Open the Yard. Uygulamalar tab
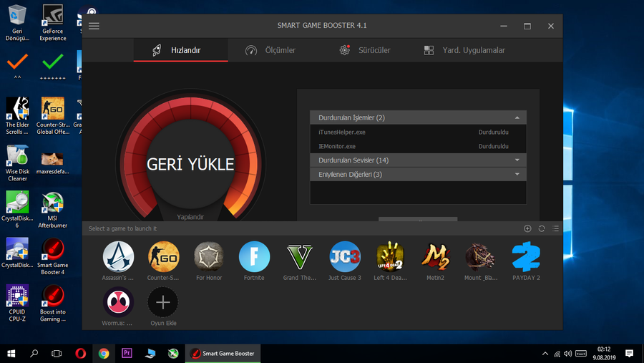This screenshot has height=363, width=644. [464, 50]
